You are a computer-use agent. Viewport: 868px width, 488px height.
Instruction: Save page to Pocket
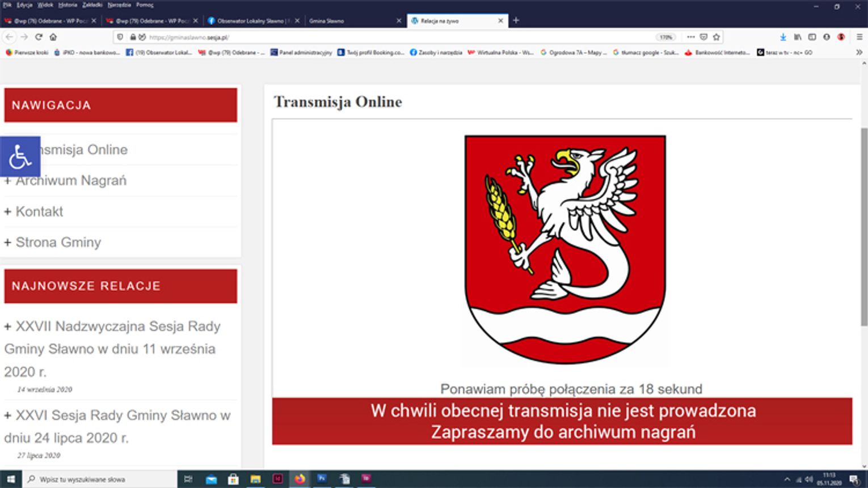click(703, 37)
